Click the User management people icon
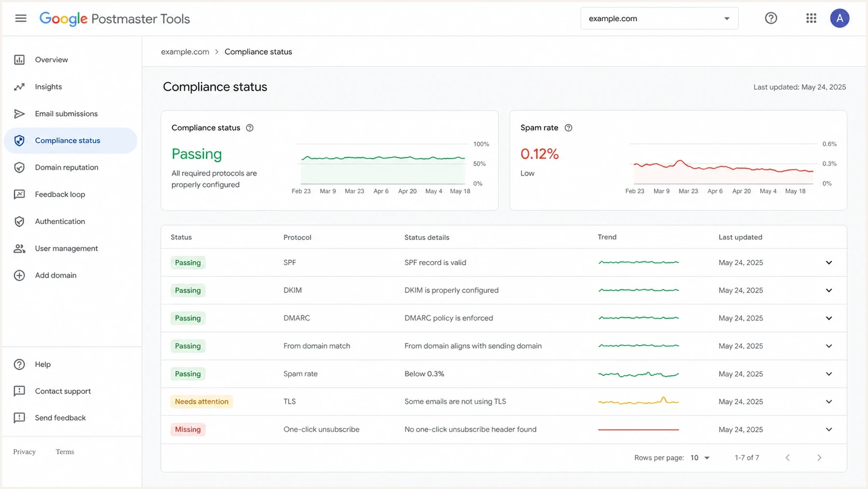Screen dimensions: 868x489 [x=19, y=248]
